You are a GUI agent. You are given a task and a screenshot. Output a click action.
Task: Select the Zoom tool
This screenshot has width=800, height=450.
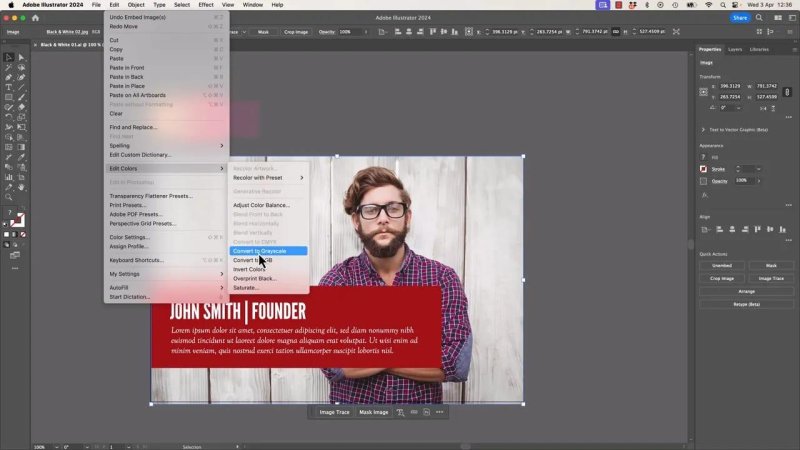click(x=9, y=197)
